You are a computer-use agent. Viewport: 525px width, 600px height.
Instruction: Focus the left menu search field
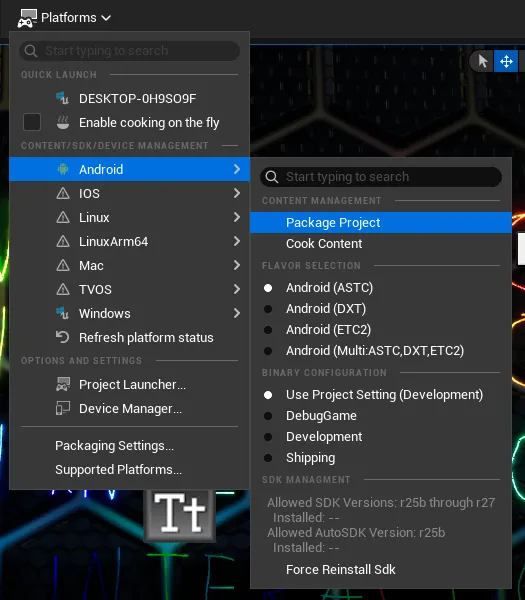[129, 51]
